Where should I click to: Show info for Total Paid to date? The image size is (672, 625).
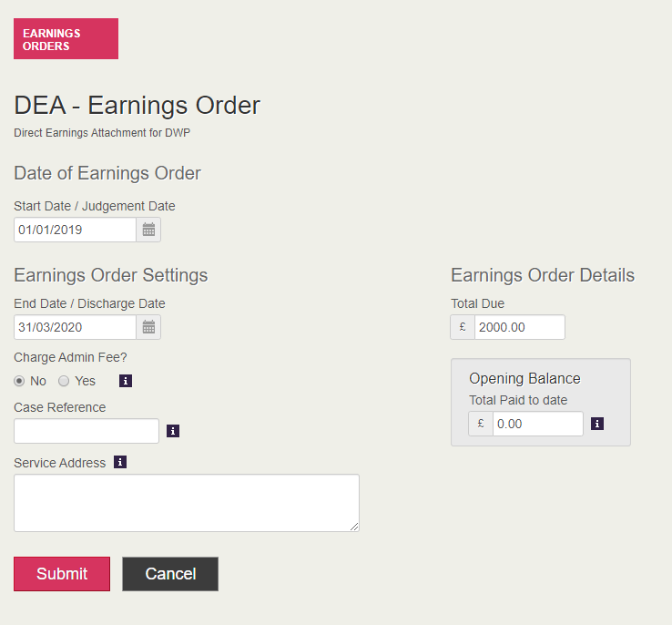pos(597,424)
